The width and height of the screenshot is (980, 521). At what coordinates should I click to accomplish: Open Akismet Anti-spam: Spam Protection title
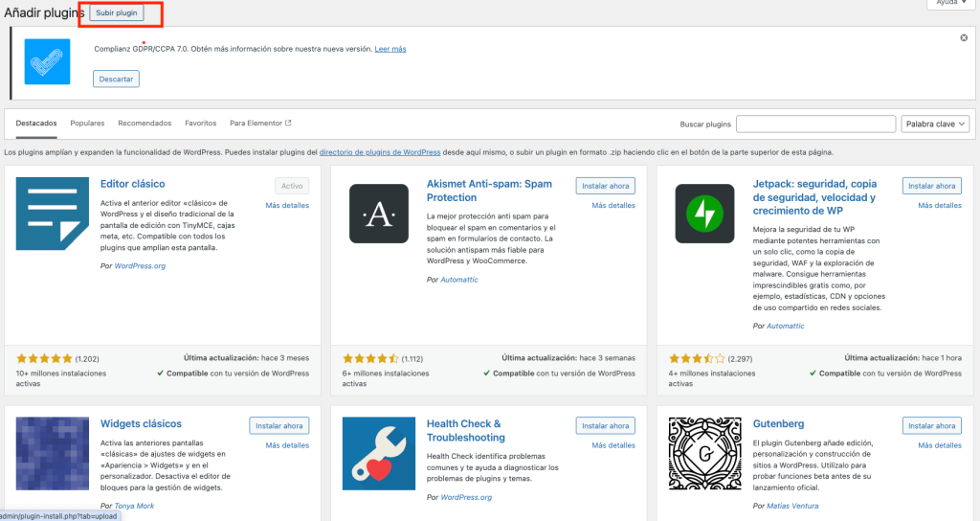489,191
